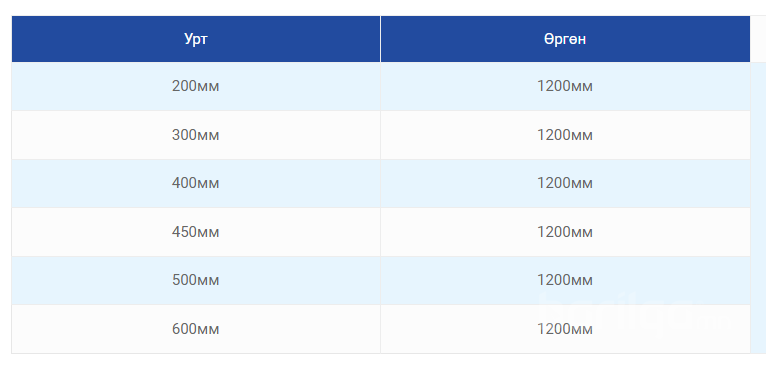
Task: Select the 300мм length cell
Action: (x=196, y=135)
